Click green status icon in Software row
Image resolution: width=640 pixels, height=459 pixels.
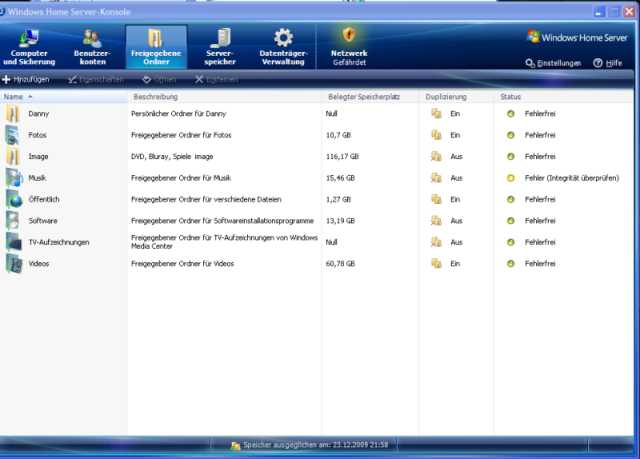click(511, 221)
